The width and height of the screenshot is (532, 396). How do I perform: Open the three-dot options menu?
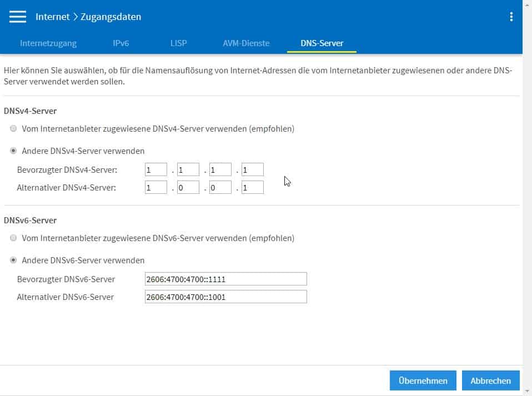511,17
